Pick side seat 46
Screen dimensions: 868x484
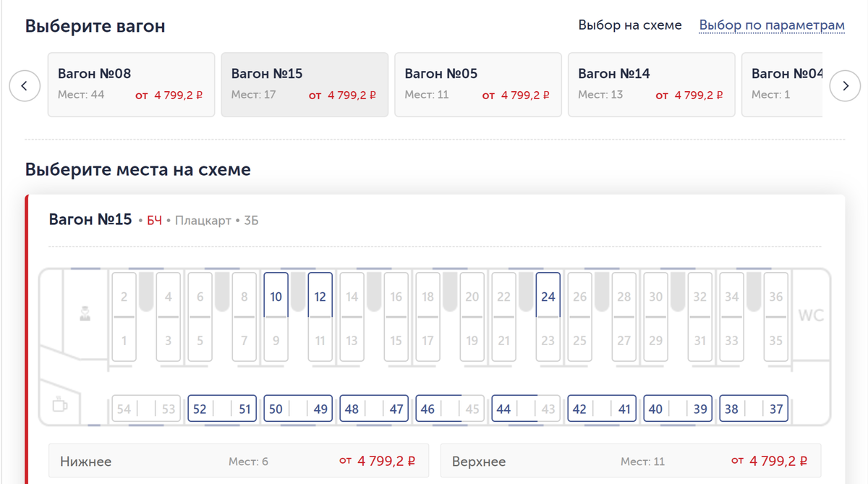click(x=428, y=409)
